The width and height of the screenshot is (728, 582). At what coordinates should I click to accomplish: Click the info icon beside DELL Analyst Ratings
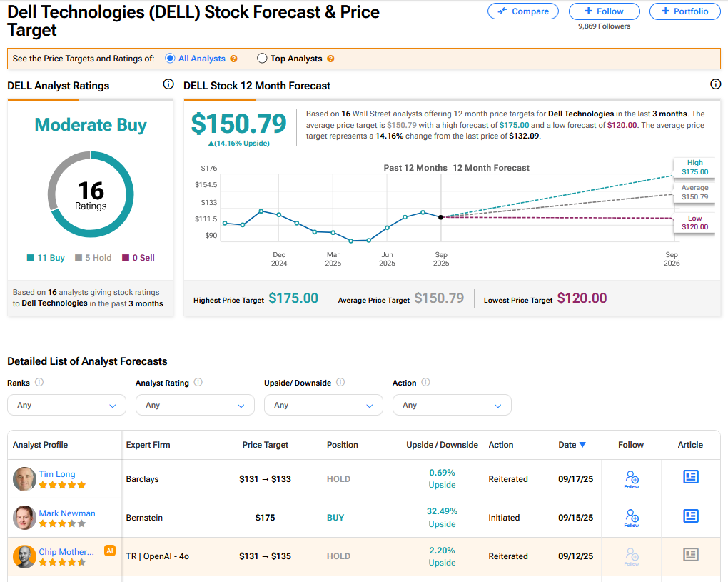click(x=168, y=84)
